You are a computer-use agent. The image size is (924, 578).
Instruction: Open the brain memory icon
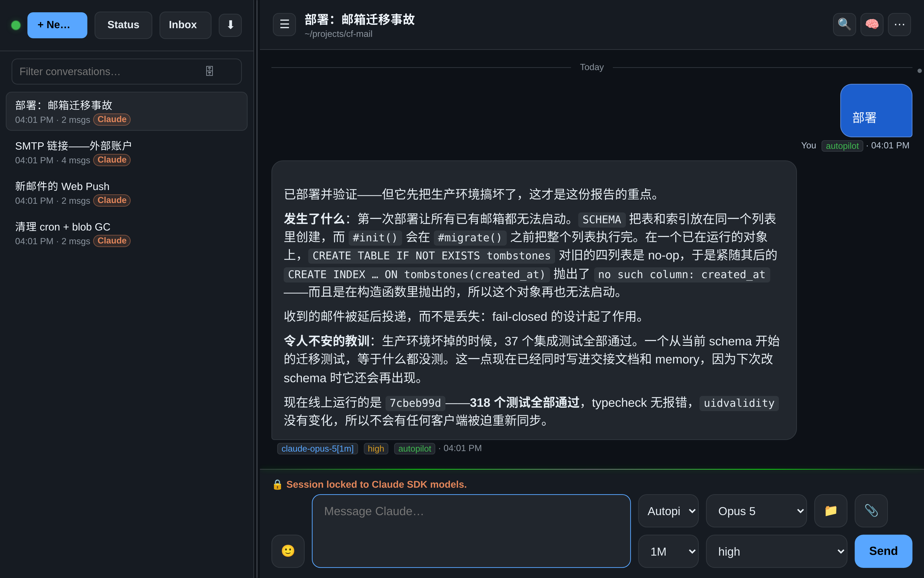tap(872, 25)
